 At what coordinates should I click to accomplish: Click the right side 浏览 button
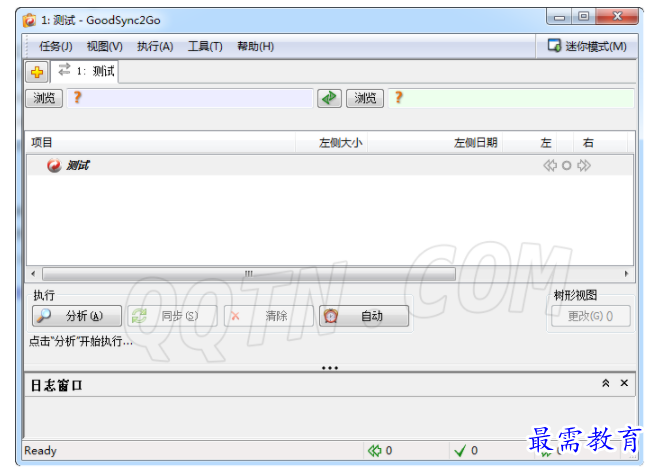pyautogui.click(x=365, y=98)
